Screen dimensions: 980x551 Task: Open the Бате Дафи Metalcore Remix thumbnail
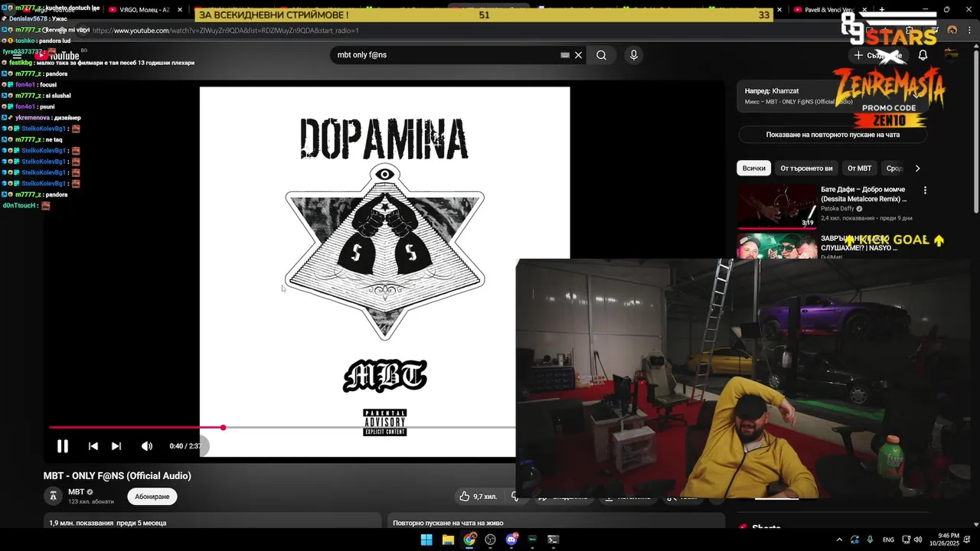coord(776,206)
